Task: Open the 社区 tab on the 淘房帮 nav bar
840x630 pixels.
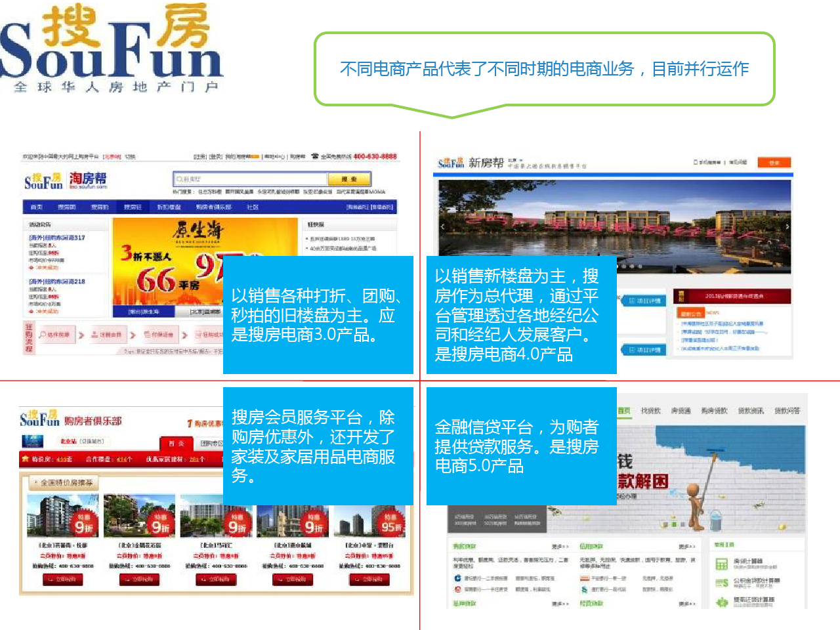Action: pyautogui.click(x=253, y=207)
